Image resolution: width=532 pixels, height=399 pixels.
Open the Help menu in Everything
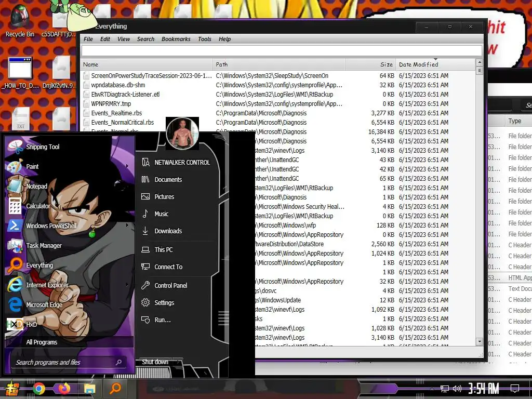(224, 39)
